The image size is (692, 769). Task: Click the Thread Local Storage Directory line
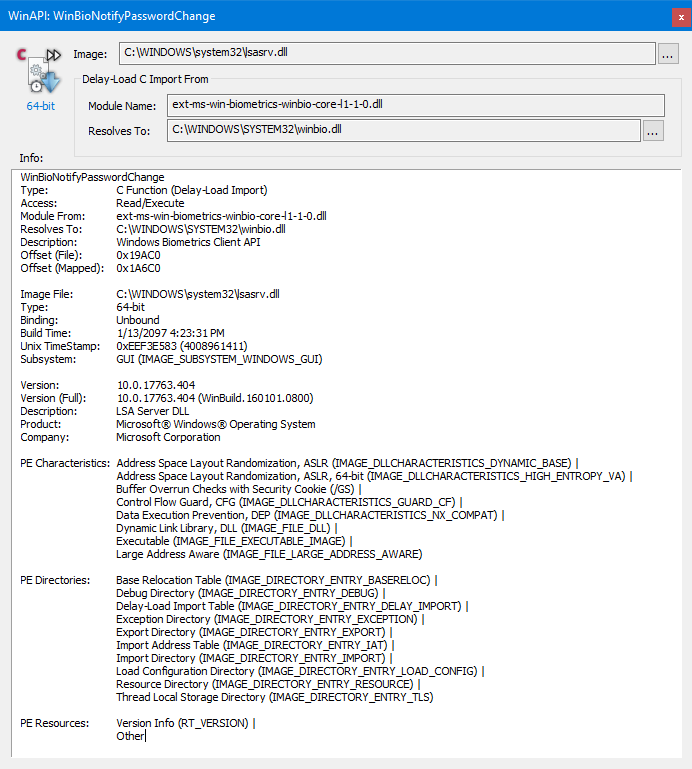[x=275, y=697]
